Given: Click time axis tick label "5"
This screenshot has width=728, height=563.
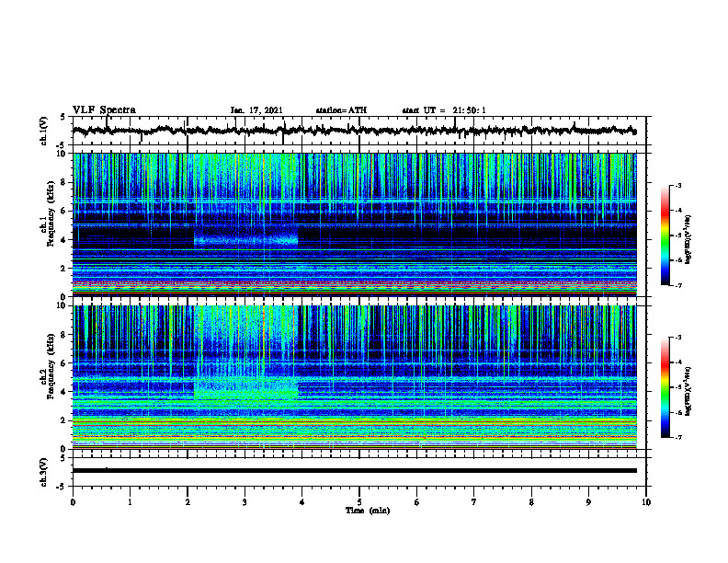Looking at the screenshot, I should click(x=359, y=502).
